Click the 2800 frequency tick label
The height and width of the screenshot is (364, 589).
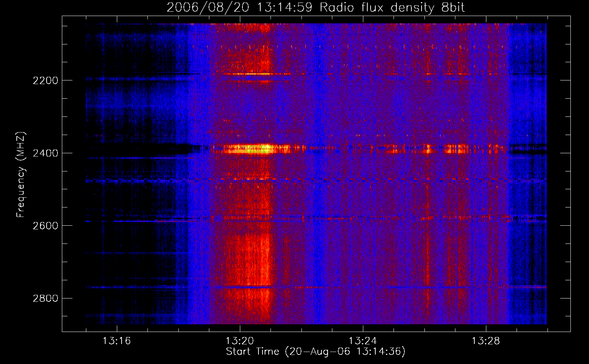pyautogui.click(x=46, y=298)
